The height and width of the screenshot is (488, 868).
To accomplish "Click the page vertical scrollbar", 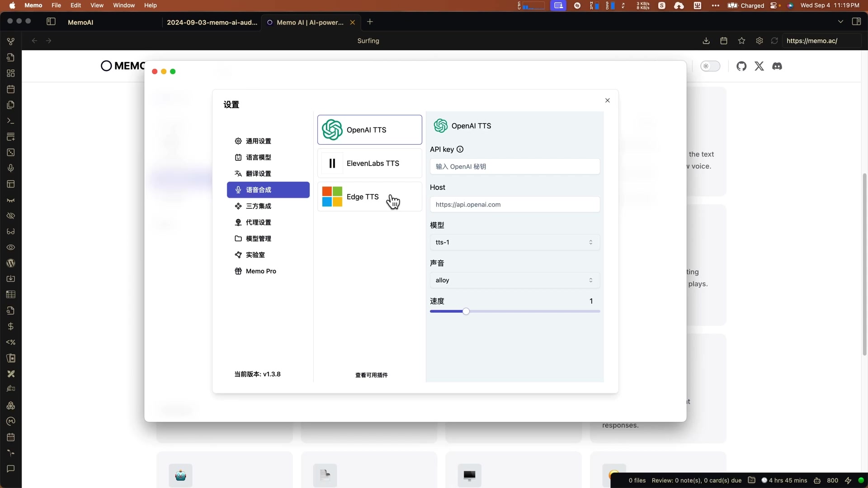I will [865, 264].
